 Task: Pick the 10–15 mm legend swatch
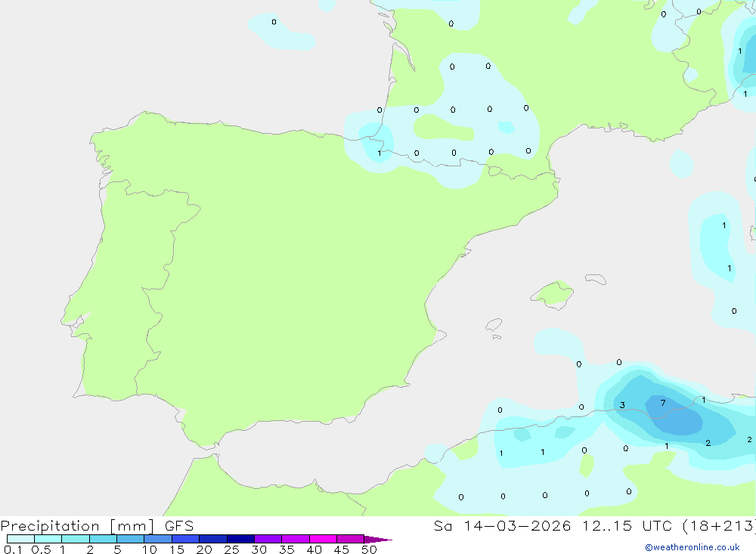[158, 539]
